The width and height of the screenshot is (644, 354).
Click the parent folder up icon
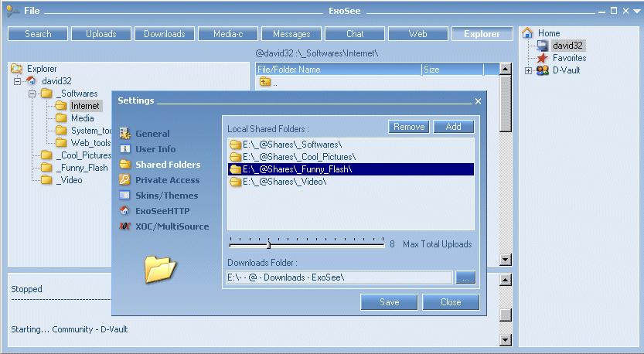(x=264, y=83)
